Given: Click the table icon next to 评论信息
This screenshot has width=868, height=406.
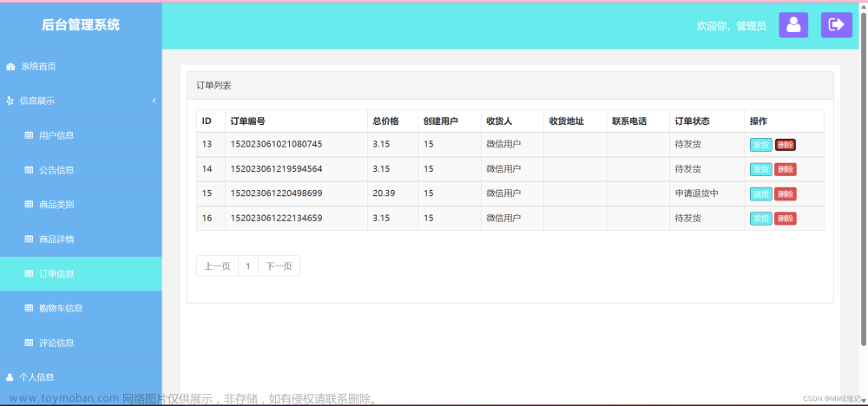Looking at the screenshot, I should (x=29, y=343).
